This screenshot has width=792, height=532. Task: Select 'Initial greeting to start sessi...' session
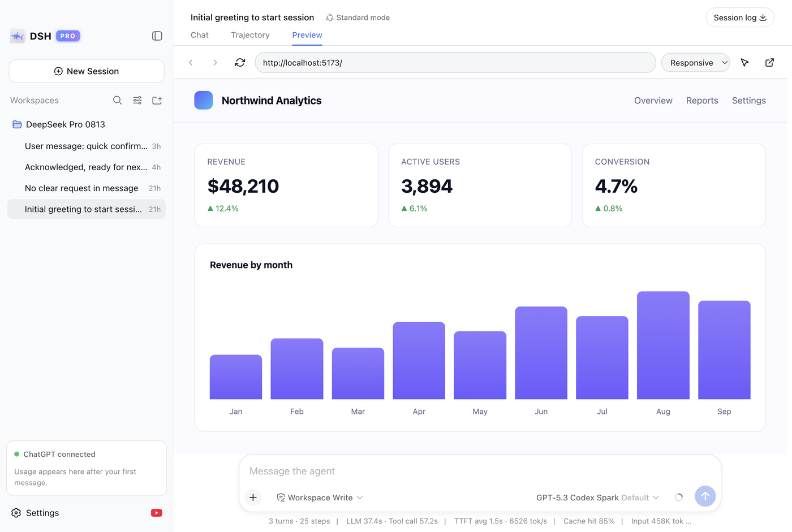pyautogui.click(x=87, y=209)
